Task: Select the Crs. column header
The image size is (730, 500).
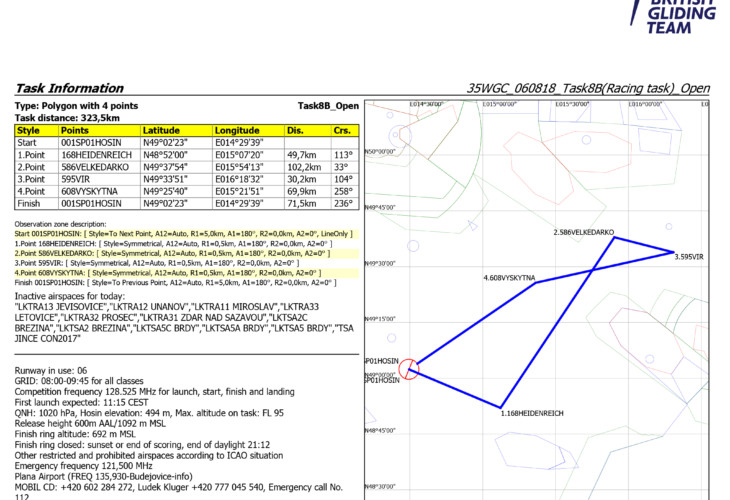Action: pos(342,130)
